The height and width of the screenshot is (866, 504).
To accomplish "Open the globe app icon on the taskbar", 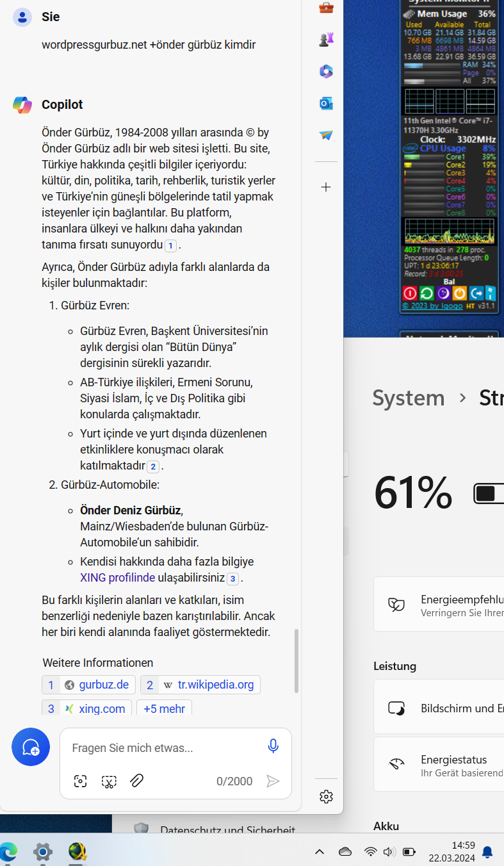I will 78,852.
